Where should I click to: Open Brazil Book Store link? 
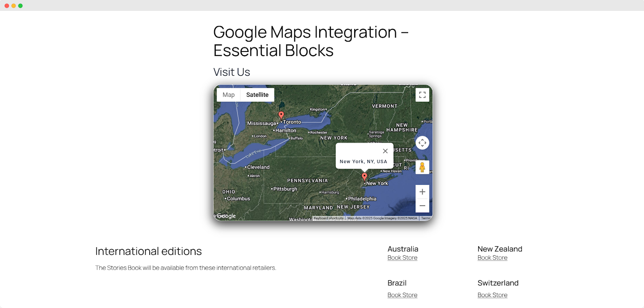402,295
